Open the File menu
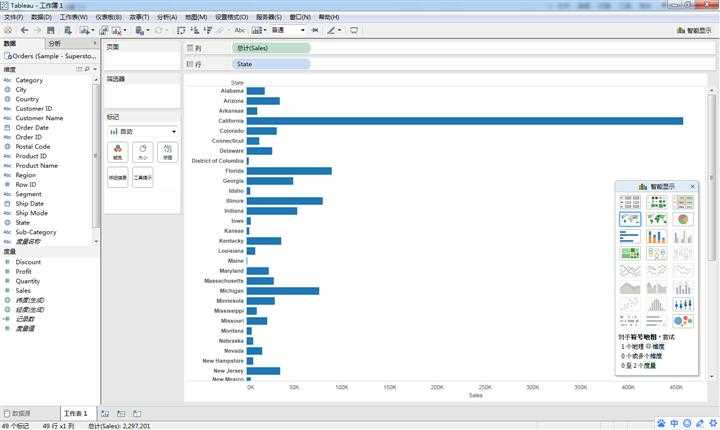Screen dimensions: 720x430 coord(13,17)
